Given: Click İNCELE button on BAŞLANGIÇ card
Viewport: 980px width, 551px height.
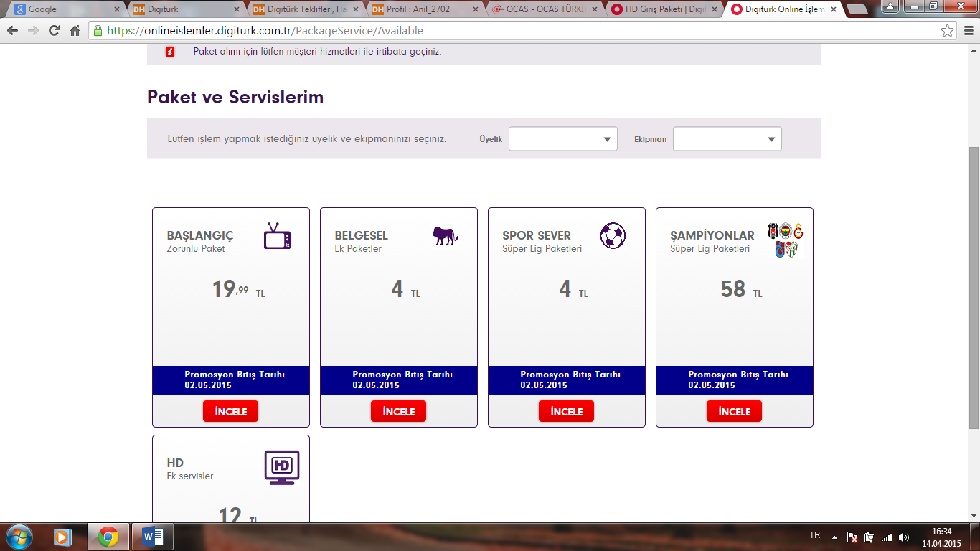Looking at the screenshot, I should tap(230, 411).
